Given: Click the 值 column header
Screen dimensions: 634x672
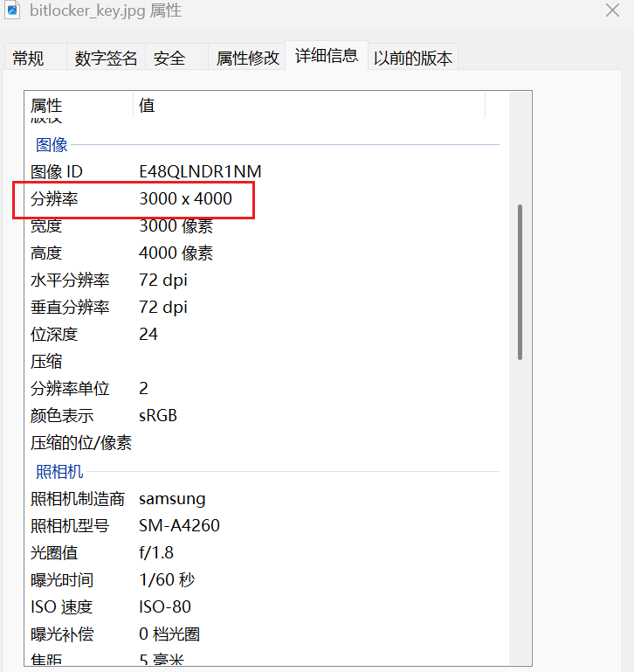Looking at the screenshot, I should tap(147, 106).
